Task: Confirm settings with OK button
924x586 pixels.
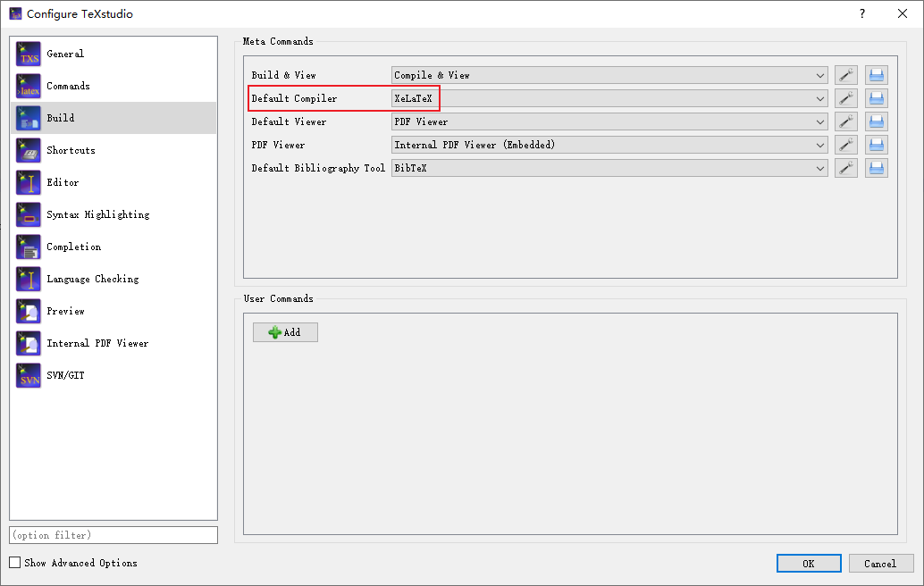Action: pos(809,564)
